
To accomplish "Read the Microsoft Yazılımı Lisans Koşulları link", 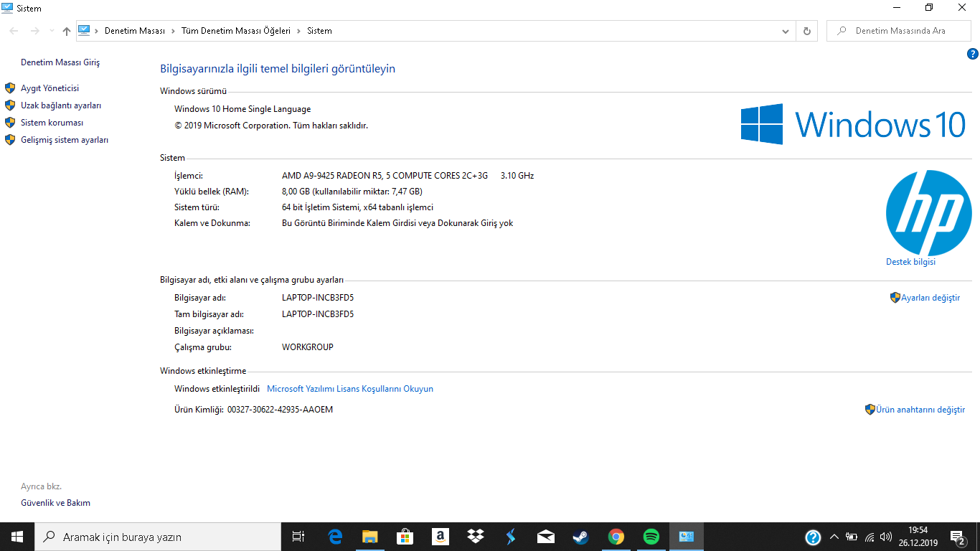I will (349, 389).
